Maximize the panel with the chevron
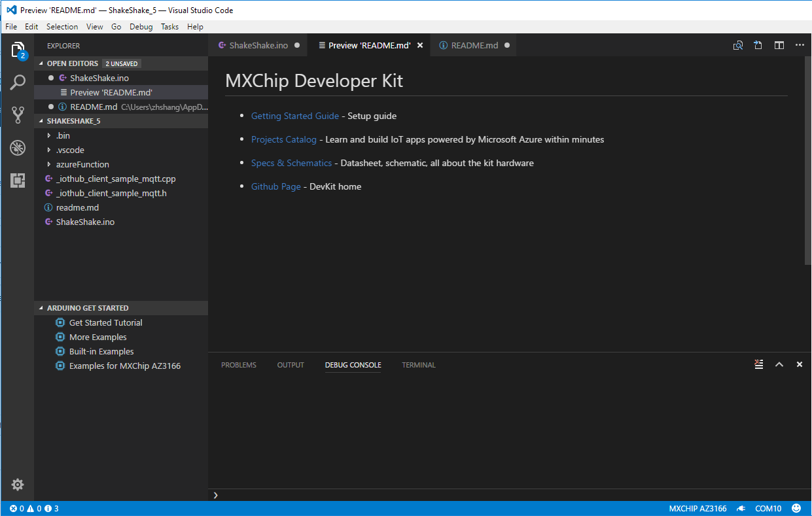The height and width of the screenshot is (516, 812). (779, 364)
